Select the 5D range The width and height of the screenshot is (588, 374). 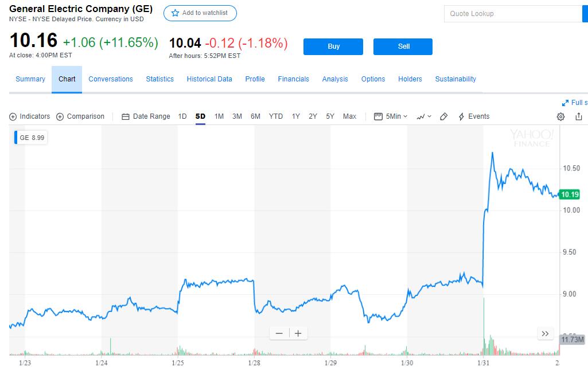[200, 116]
